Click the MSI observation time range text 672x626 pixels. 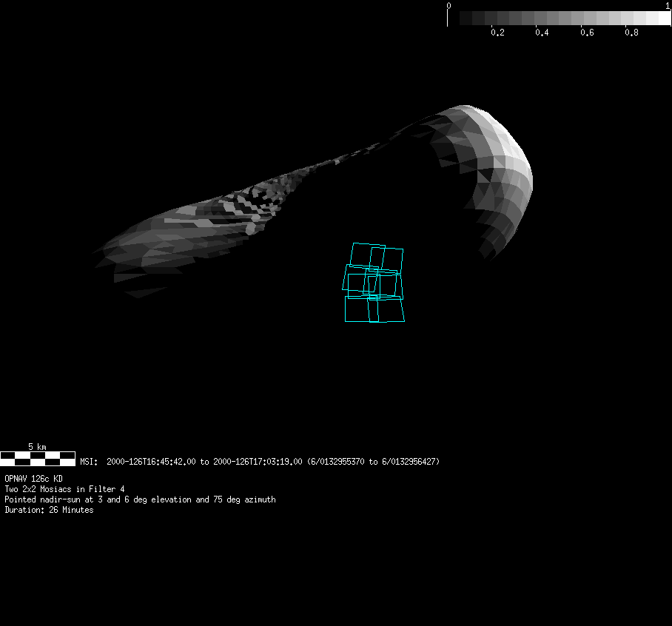pos(260,462)
